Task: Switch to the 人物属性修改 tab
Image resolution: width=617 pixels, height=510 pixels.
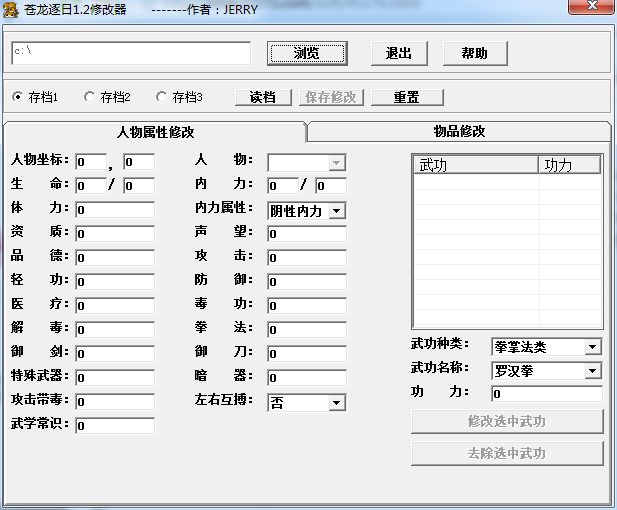Action: 155,131
